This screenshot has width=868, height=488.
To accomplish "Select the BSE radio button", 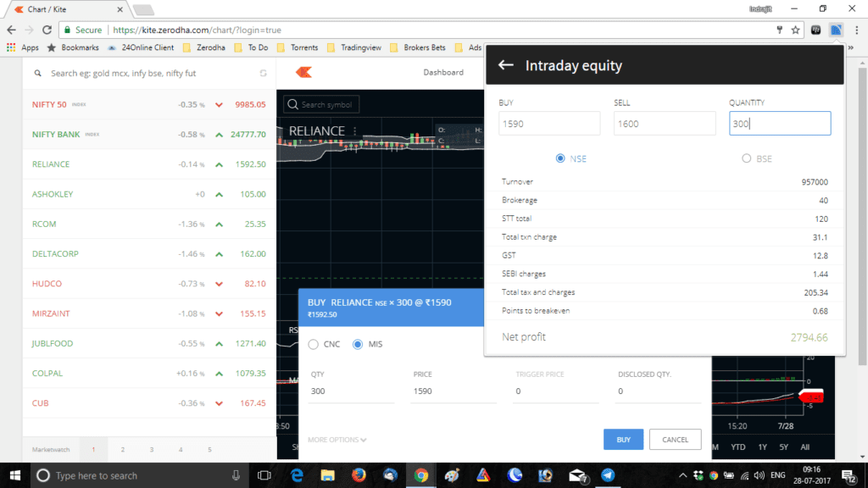I will coord(745,158).
